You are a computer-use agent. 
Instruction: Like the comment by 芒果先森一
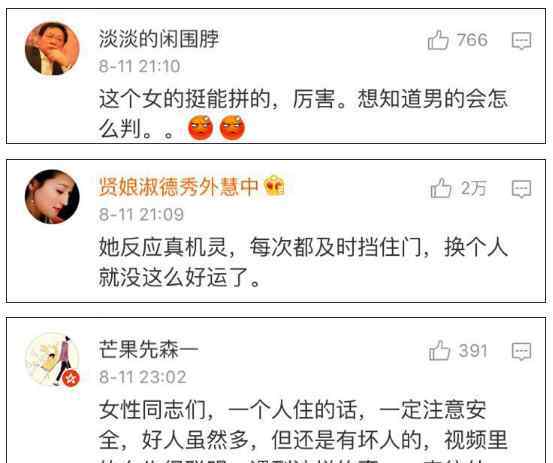tap(439, 350)
